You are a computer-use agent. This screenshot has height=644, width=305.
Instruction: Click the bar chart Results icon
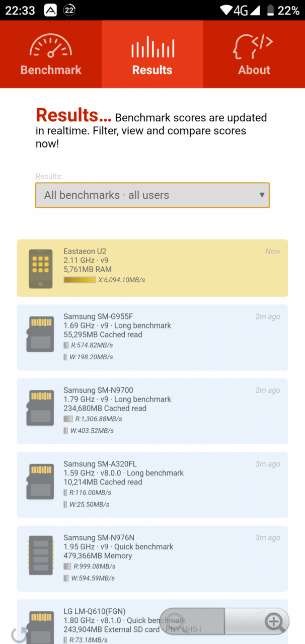(152, 47)
